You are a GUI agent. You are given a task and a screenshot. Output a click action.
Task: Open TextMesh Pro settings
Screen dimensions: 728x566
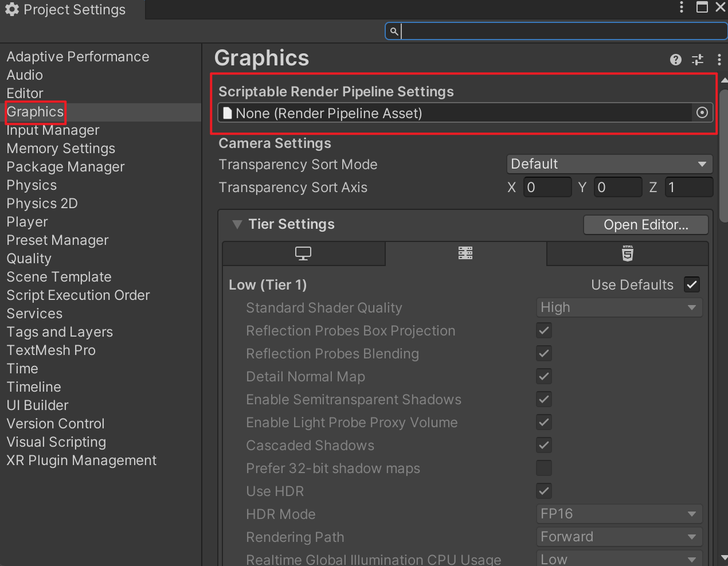pos(51,350)
